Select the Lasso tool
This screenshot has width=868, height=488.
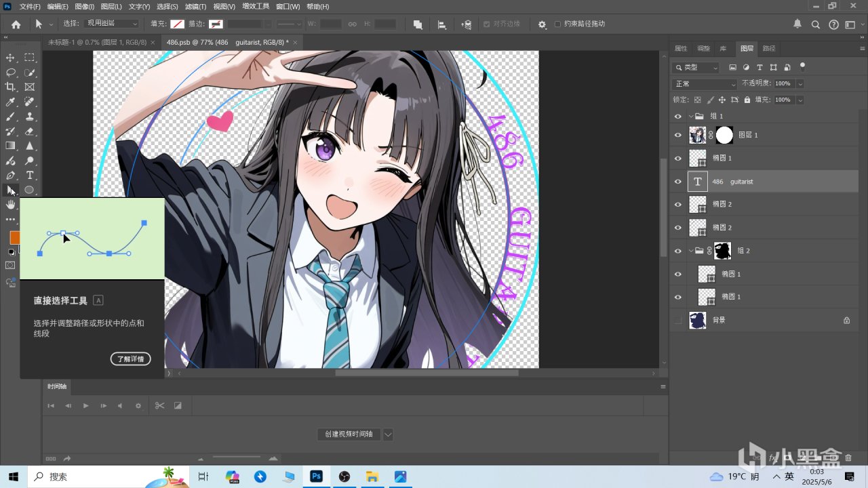[x=10, y=73]
